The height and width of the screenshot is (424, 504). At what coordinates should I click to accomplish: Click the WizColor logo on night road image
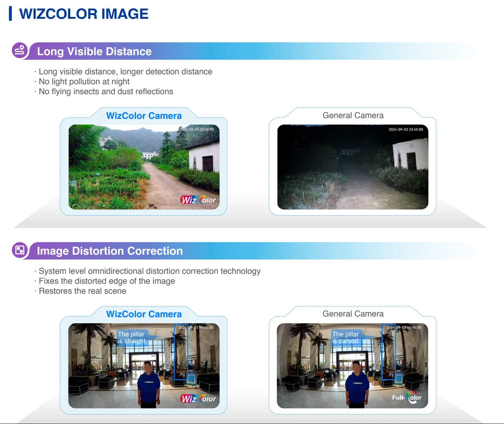198,200
